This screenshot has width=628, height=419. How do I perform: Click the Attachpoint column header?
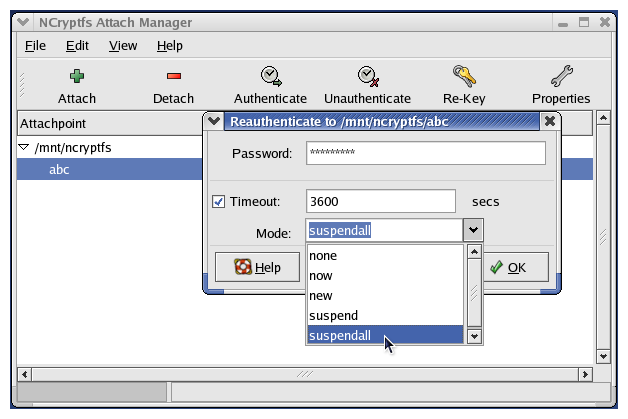[x=110, y=123]
